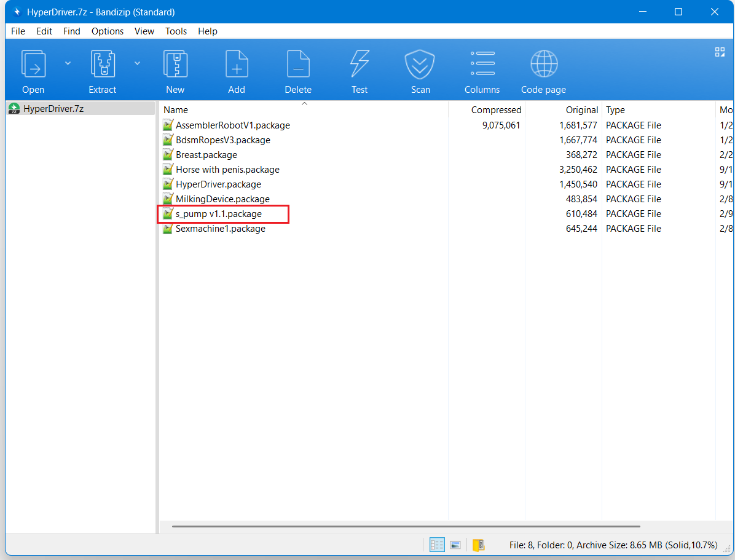Click the file icon of Breast.package
This screenshot has height=560, width=735.
tap(168, 155)
